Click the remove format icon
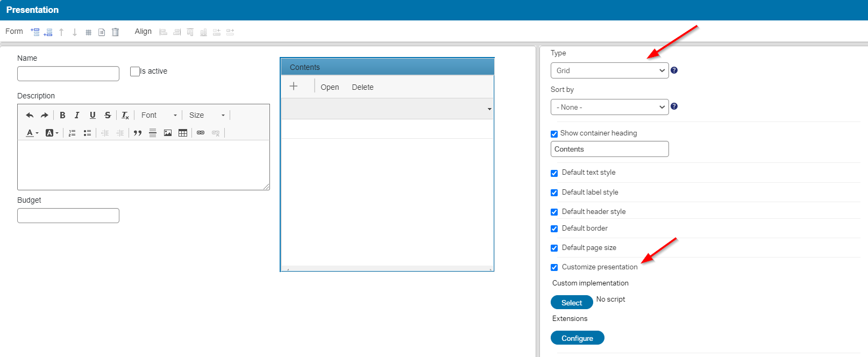This screenshot has height=357, width=868. [125, 115]
